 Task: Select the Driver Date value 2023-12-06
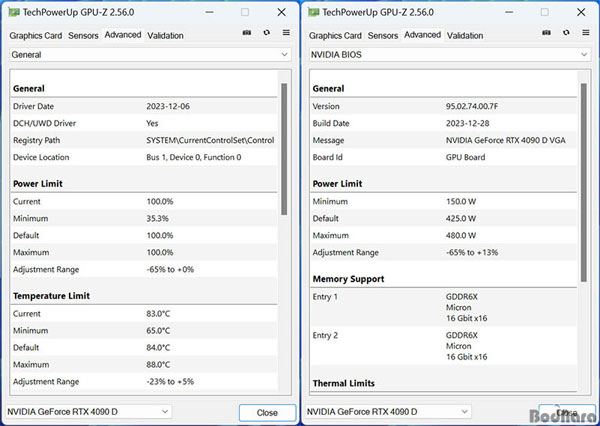click(x=168, y=106)
